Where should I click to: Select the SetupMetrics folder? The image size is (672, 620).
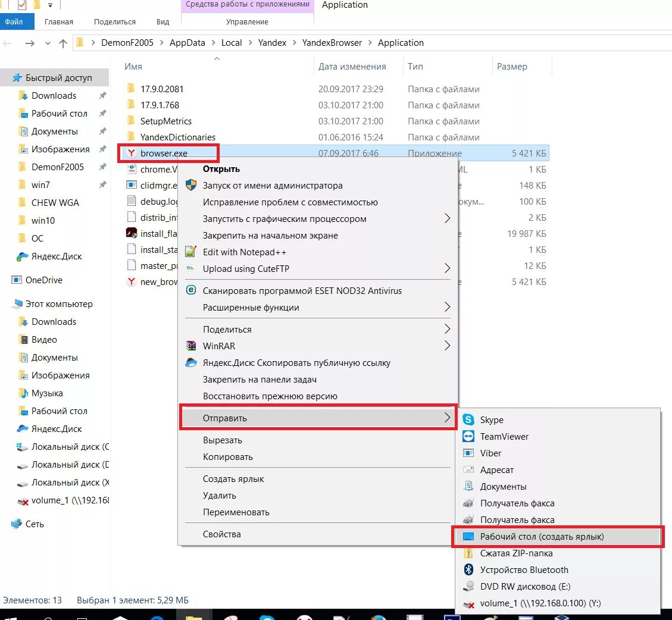166,121
